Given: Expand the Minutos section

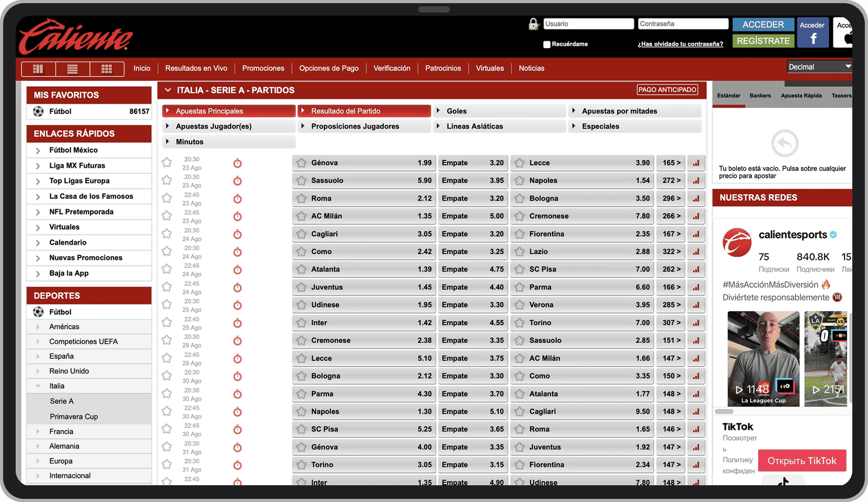Looking at the screenshot, I should coord(229,142).
